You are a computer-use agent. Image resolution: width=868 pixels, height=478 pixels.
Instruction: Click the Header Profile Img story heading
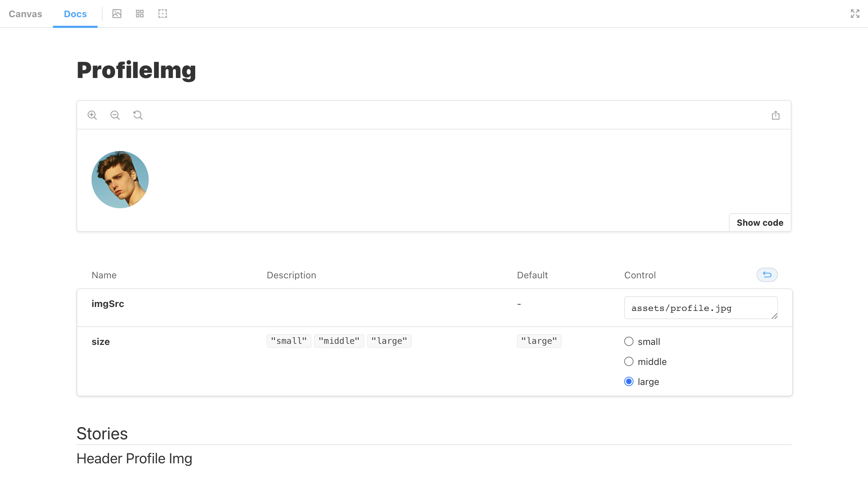tap(134, 458)
